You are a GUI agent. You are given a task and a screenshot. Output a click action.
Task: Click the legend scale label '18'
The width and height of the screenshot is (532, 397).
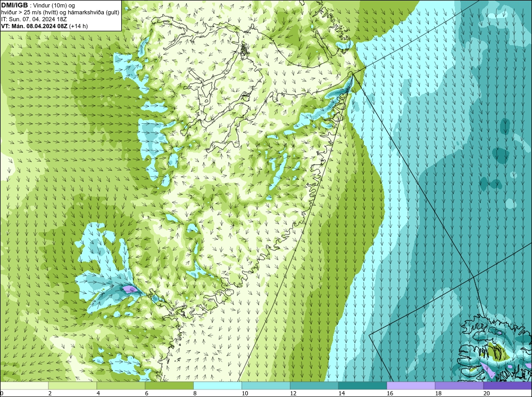(x=438, y=393)
